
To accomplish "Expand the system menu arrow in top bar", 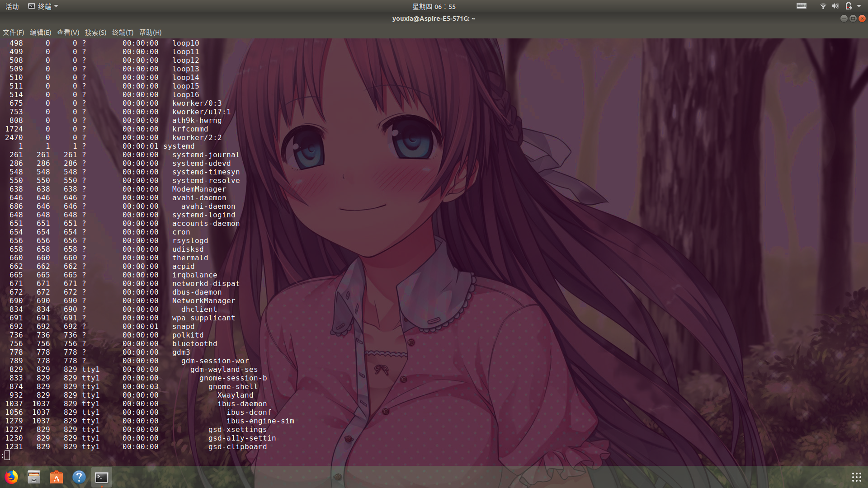I will [859, 6].
